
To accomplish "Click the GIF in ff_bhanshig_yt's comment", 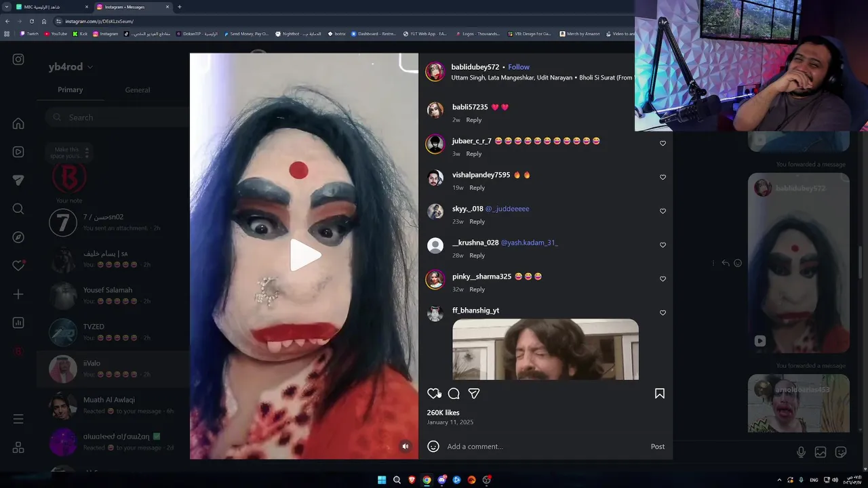I will (545, 349).
